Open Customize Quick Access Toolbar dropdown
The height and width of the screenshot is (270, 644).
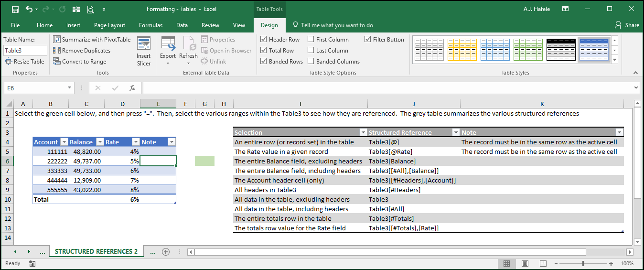pos(104,9)
